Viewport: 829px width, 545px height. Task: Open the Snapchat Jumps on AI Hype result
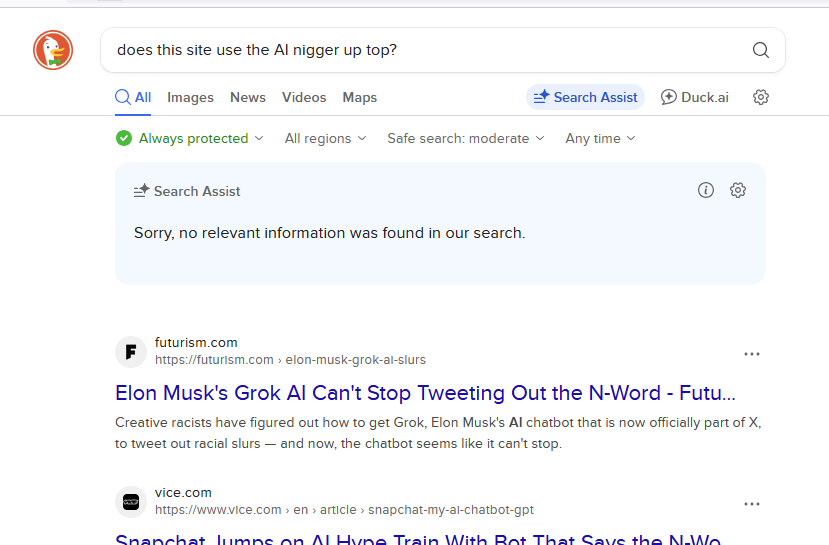pos(418,539)
